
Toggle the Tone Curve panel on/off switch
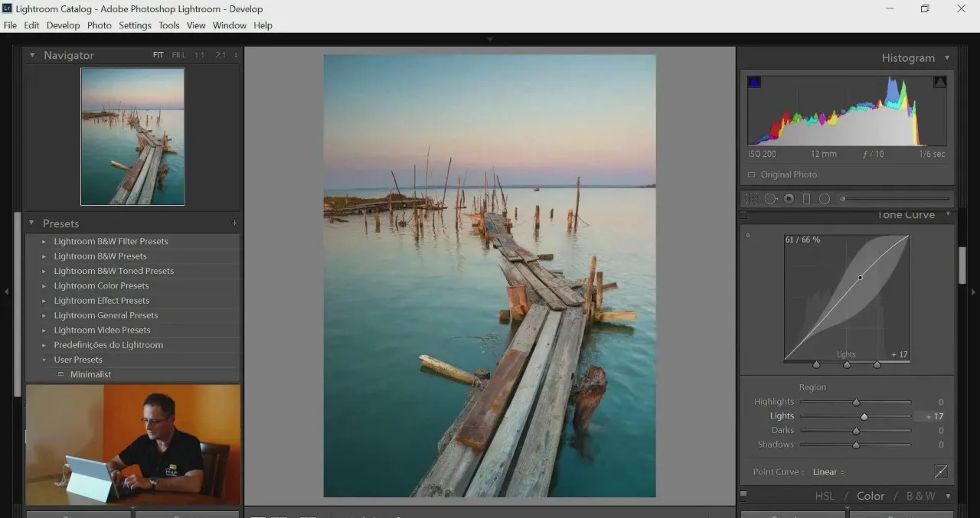click(743, 216)
